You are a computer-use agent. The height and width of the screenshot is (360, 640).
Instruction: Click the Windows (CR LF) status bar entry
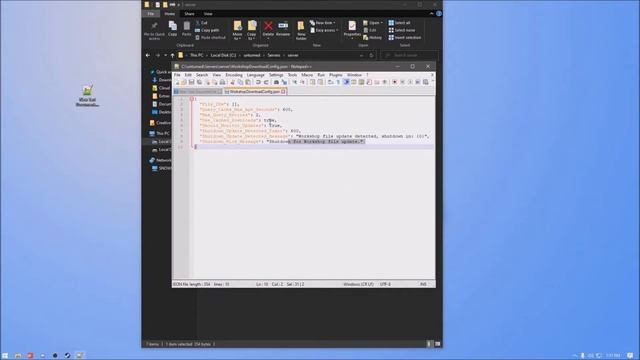(358, 284)
